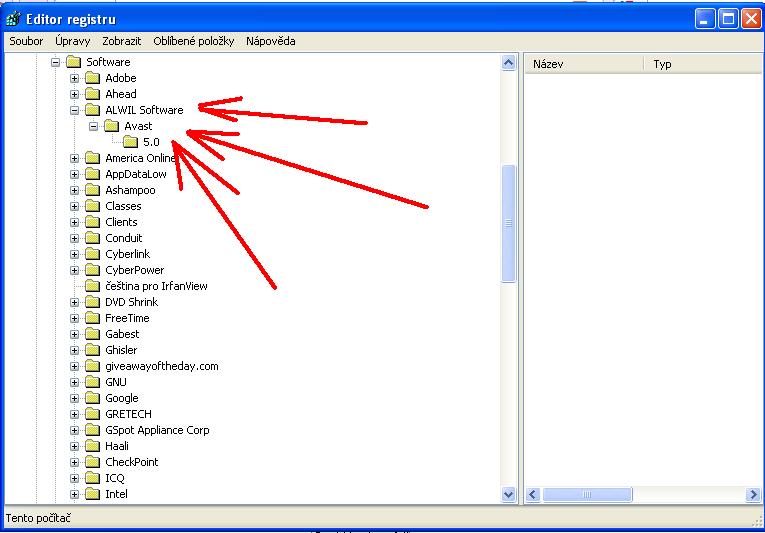Click the 5.0 folder icon
The height and width of the screenshot is (533, 765).
click(130, 143)
